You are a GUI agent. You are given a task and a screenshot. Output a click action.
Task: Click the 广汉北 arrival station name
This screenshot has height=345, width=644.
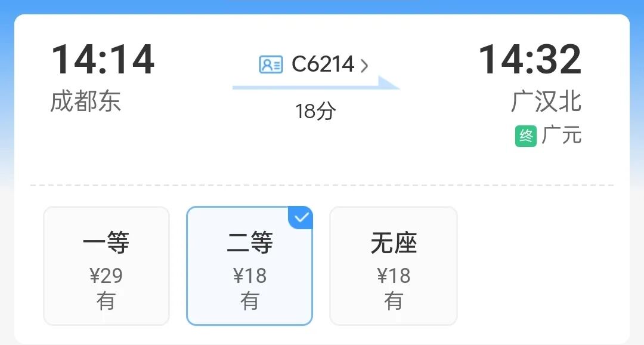coord(546,101)
